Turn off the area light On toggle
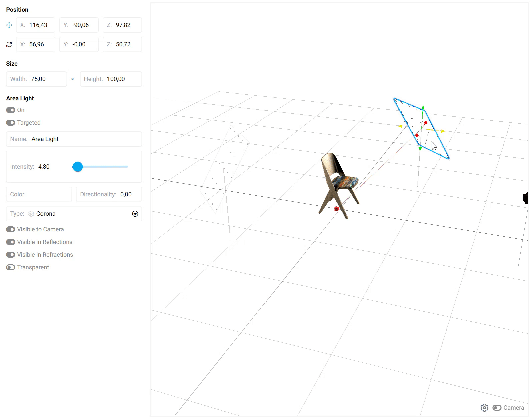The image size is (531, 420). pos(11,110)
